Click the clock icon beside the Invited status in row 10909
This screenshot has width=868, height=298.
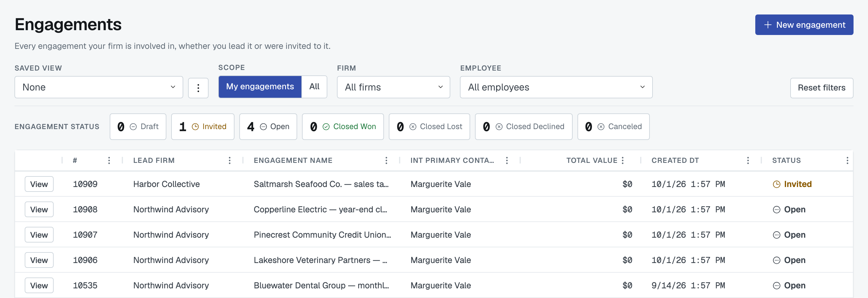776,184
